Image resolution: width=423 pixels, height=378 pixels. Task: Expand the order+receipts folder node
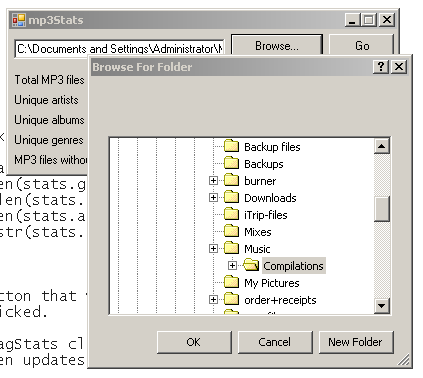pos(213,300)
